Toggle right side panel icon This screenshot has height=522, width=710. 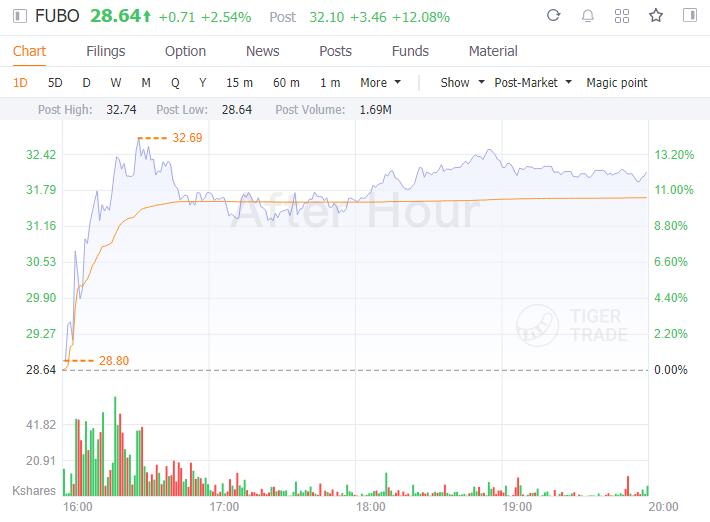click(690, 15)
